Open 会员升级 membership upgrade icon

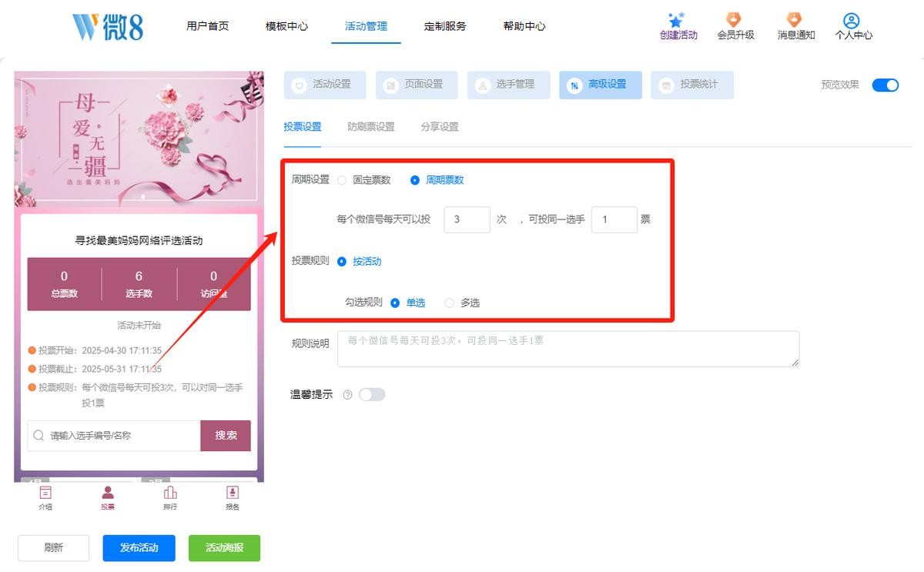[735, 21]
